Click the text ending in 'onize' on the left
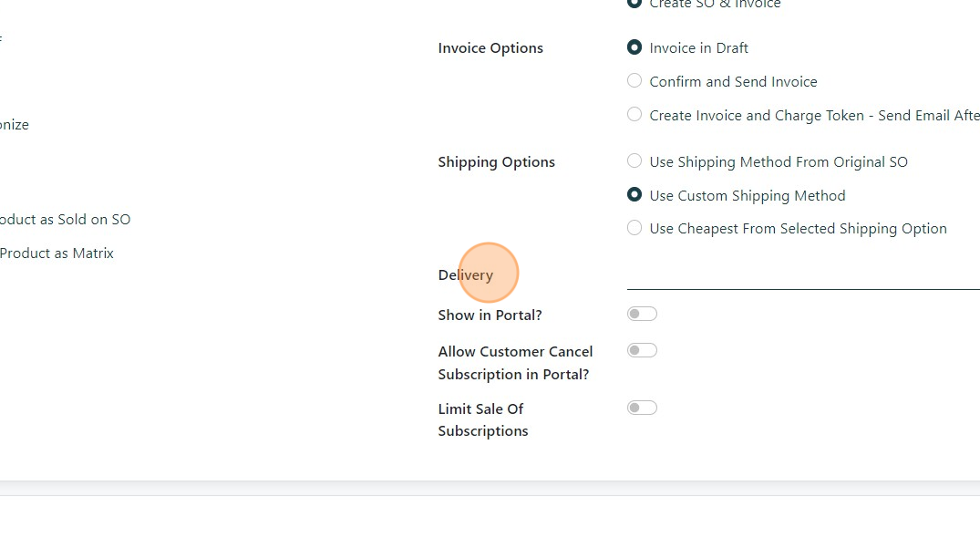Viewport: 980px width, 548px height. [x=15, y=125]
